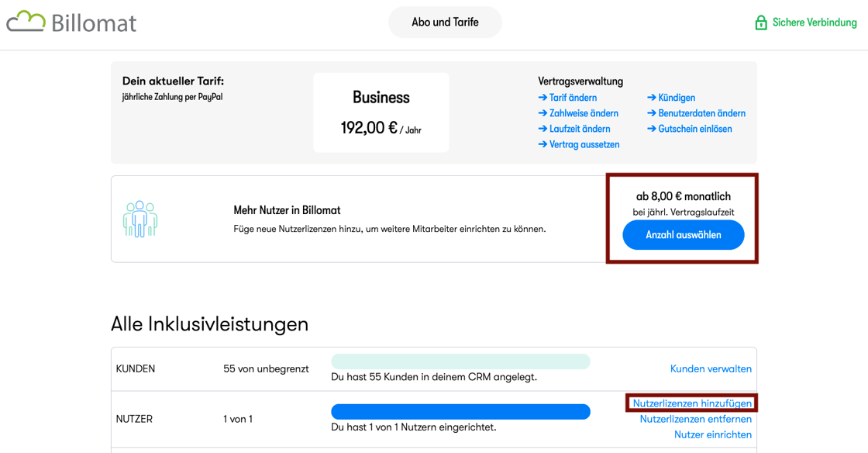
Task: Click Nutzerlizenzen hinzufügen link
Action: click(692, 403)
